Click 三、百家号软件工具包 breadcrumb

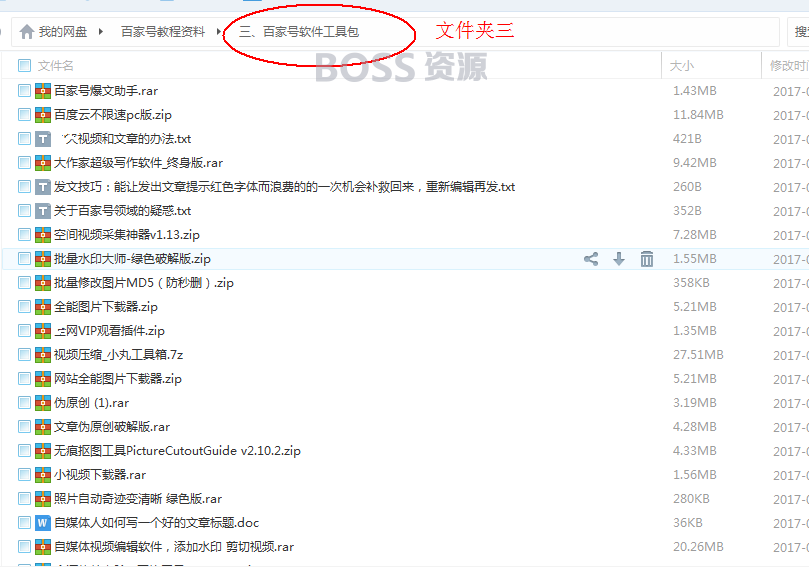[299, 32]
